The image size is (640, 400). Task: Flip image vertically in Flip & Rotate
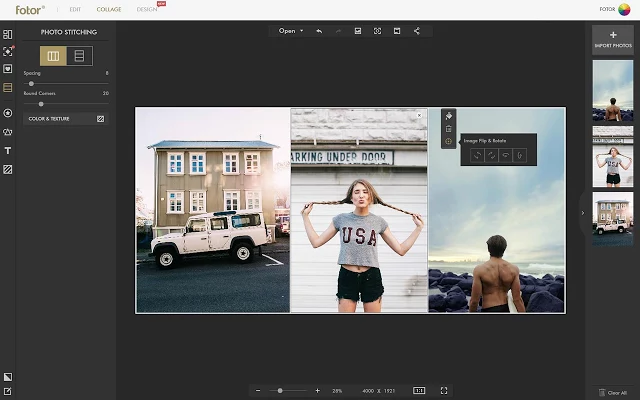coord(520,155)
